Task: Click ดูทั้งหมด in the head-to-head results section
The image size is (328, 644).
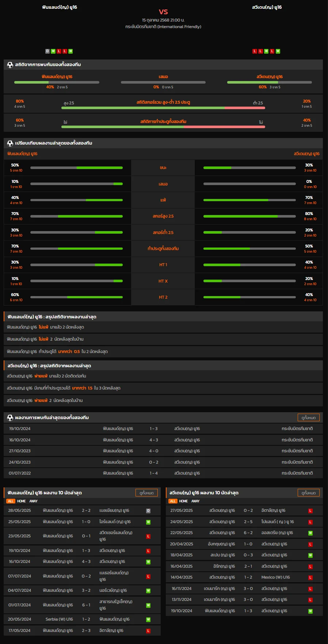Action: pyautogui.click(x=309, y=418)
